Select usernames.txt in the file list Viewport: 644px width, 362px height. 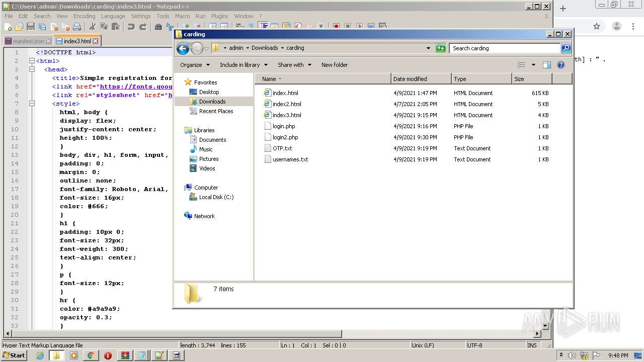290,159
